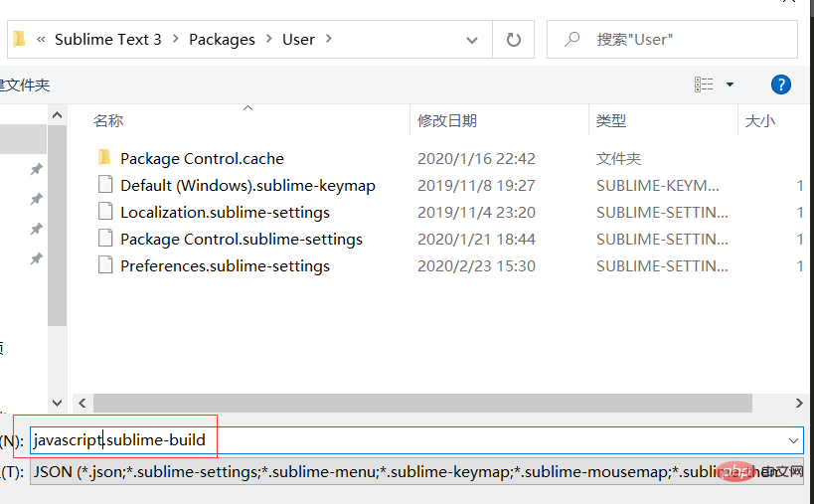Select the Package Control.cache folder name
Viewport: 814px width, 504px height.
click(202, 158)
